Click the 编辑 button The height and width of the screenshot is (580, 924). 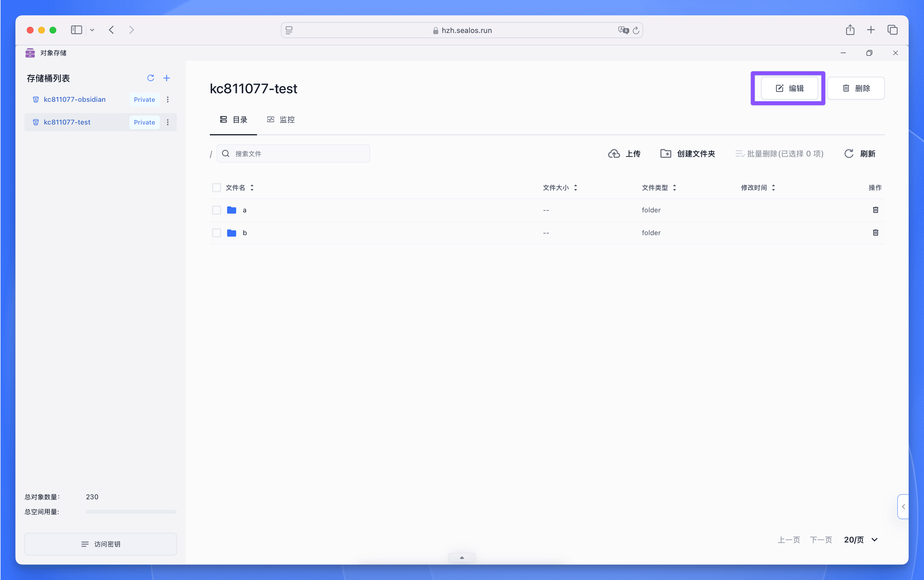tap(789, 88)
